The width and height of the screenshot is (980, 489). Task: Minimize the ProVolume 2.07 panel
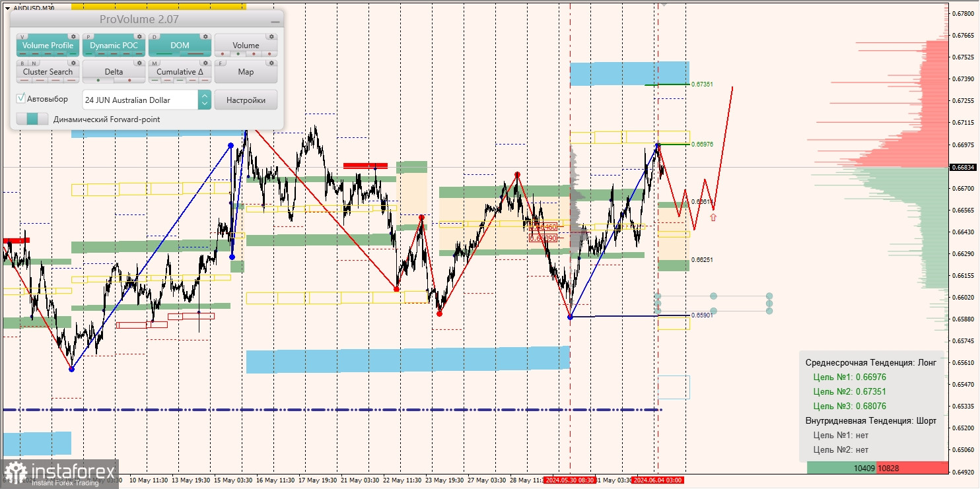(x=275, y=21)
